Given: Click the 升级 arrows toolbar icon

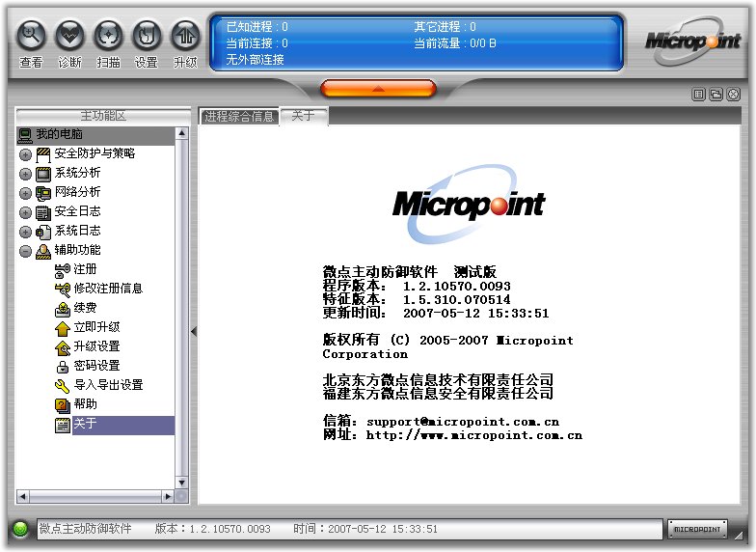Looking at the screenshot, I should tap(185, 36).
